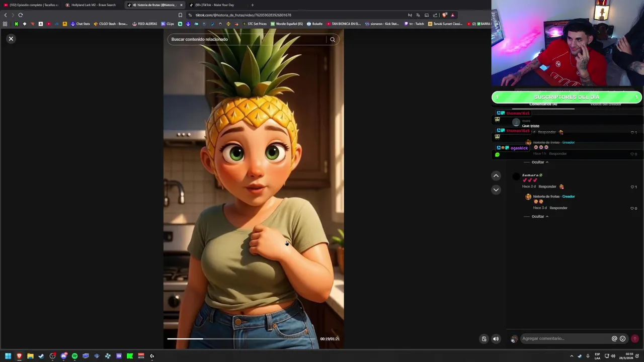Open 'historia de frutas' profile from Samara's reply
This screenshot has height=362, width=644.
546,197
